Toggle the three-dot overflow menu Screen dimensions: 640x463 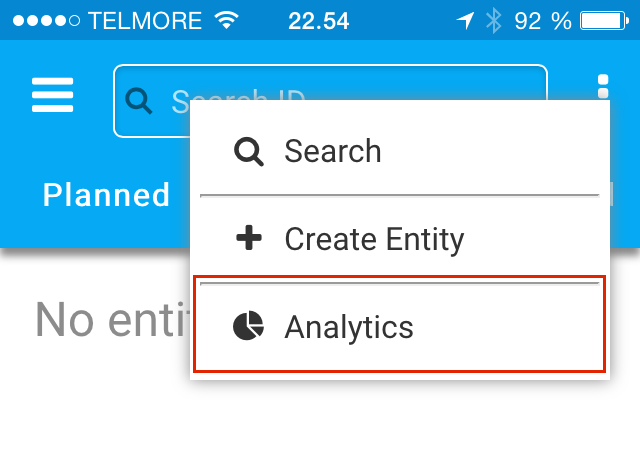603,87
